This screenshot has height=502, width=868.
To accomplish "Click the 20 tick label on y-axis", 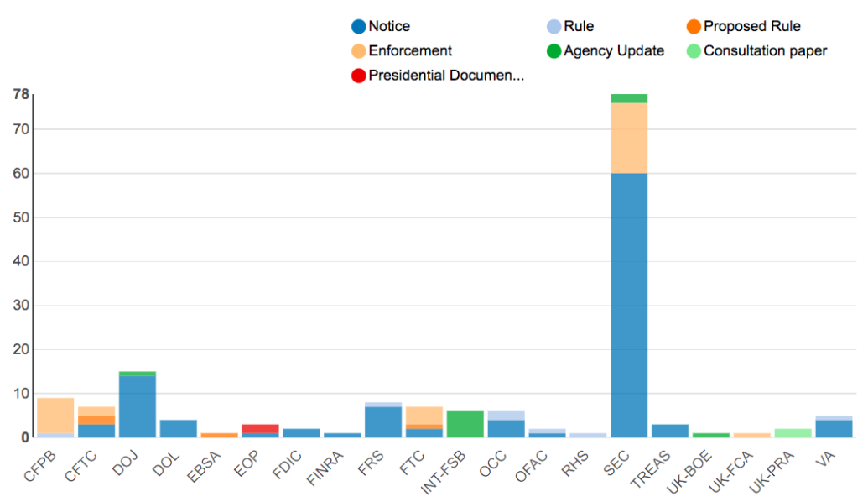I will tap(21, 349).
